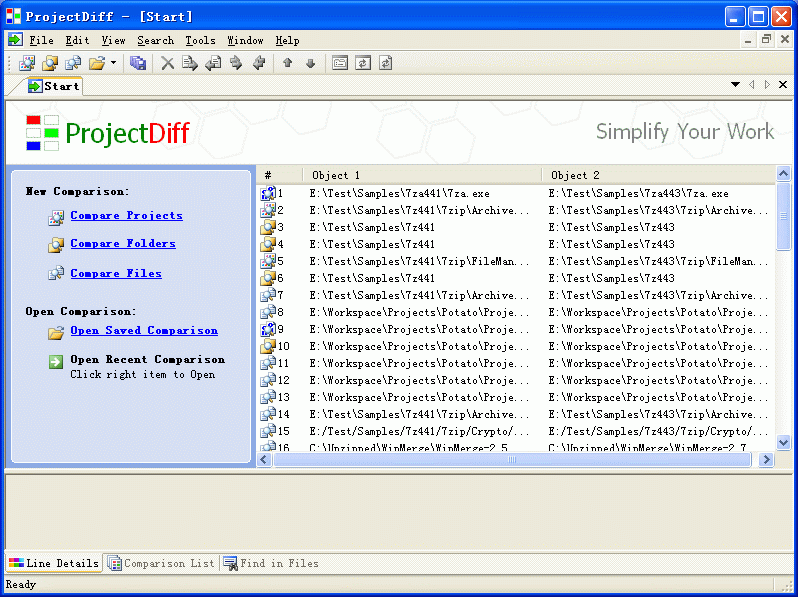The height and width of the screenshot is (597, 798).
Task: Select recent comparison row 10
Action: (x=517, y=346)
